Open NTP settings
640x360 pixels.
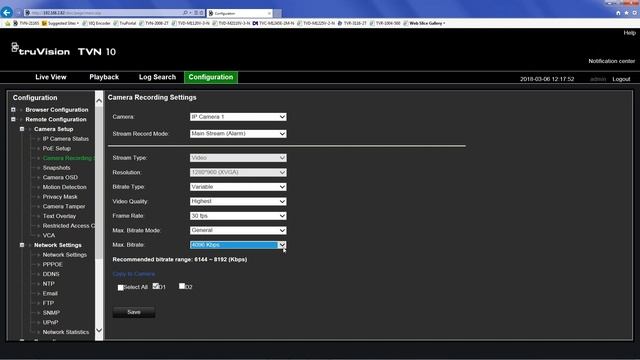[49, 284]
